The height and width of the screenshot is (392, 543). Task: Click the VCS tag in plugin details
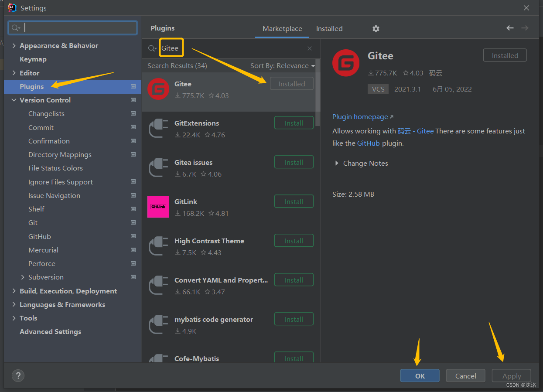378,89
